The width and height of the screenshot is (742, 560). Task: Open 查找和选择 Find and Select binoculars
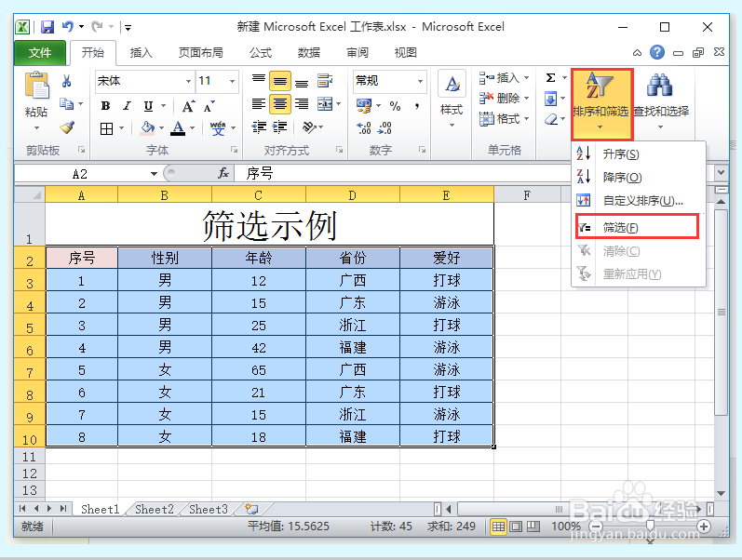click(661, 102)
